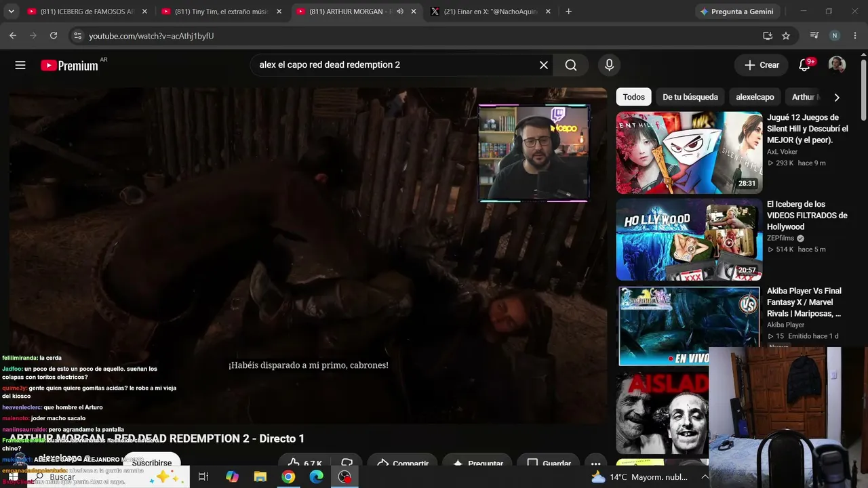Image resolution: width=868 pixels, height=488 pixels.
Task: Open the Akiba Player Final Fantasy thumbnail
Action: pyautogui.click(x=689, y=326)
